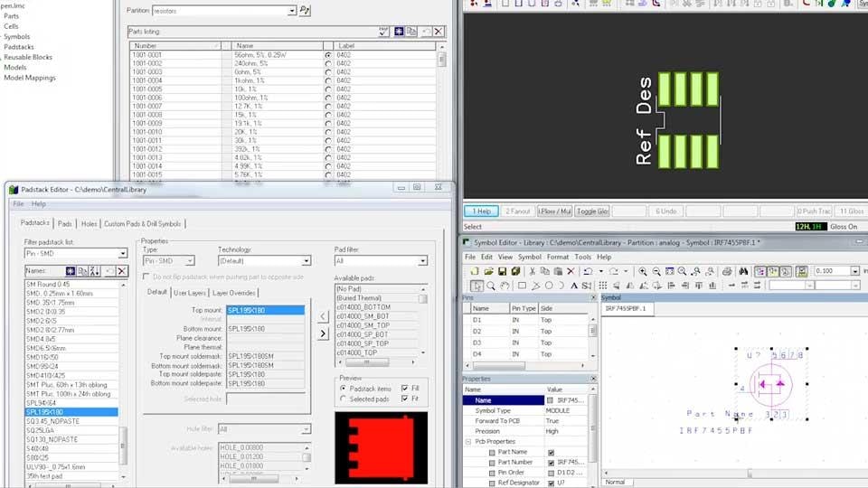The height and width of the screenshot is (488, 868).
Task: Switch to the Pads tab
Action: pos(65,223)
